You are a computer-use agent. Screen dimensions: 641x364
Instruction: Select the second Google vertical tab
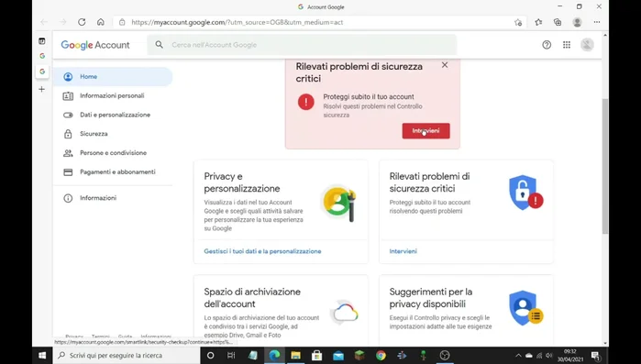click(x=42, y=72)
